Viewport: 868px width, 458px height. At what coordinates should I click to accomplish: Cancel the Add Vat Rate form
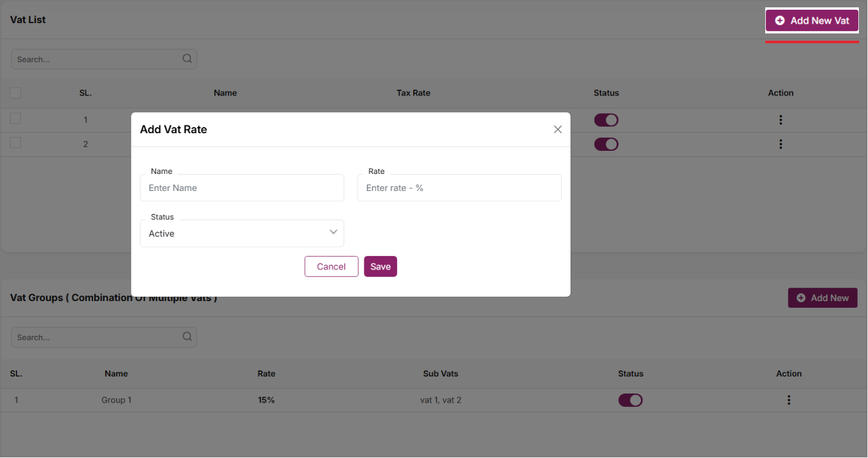pos(331,266)
